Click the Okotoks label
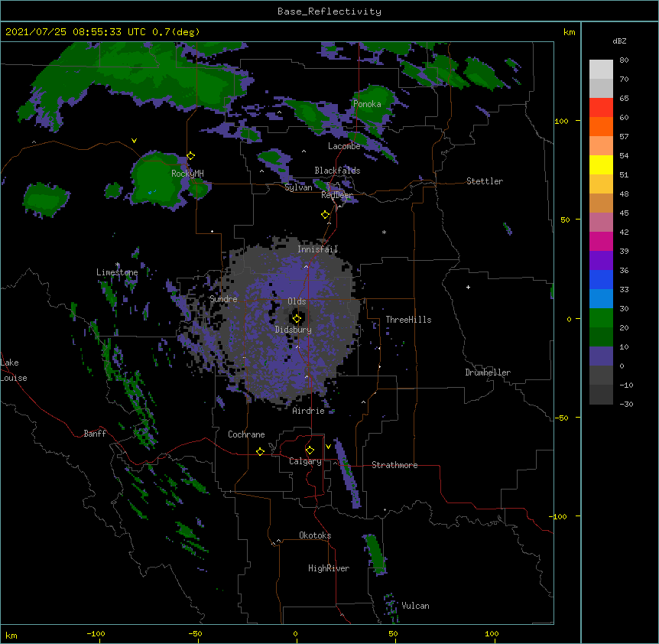 315,535
